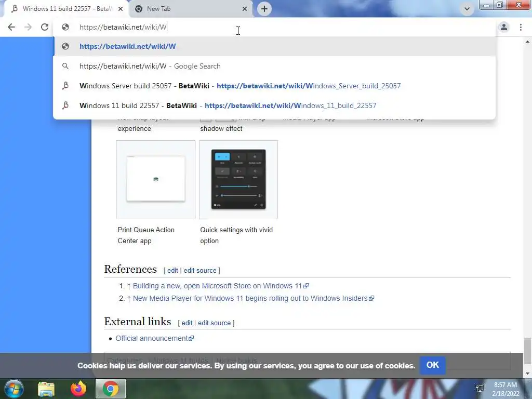
Task: Select the Windows 11 build 22557 suggestion
Action: pyautogui.click(x=274, y=105)
